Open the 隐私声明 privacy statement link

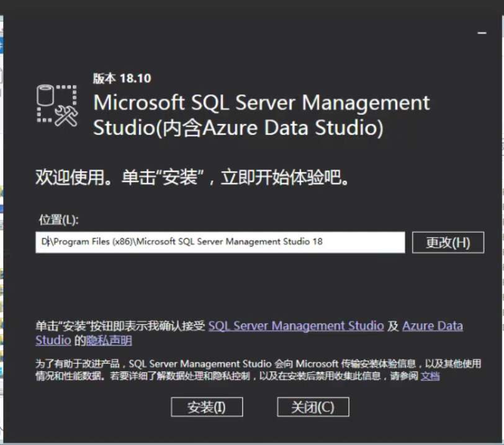click(109, 340)
